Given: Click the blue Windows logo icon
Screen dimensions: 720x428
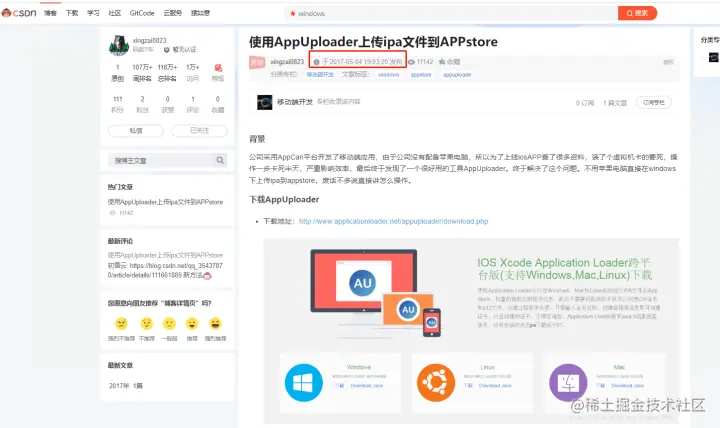Looking at the screenshot, I should (x=304, y=383).
